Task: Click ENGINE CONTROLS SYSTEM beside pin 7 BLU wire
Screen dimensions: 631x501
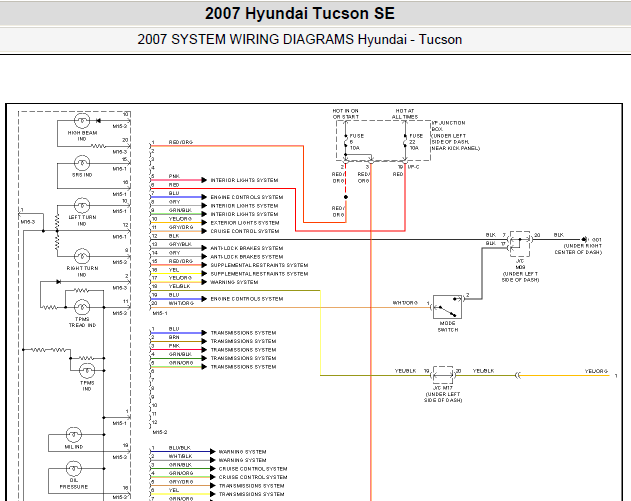Action: 247,197
